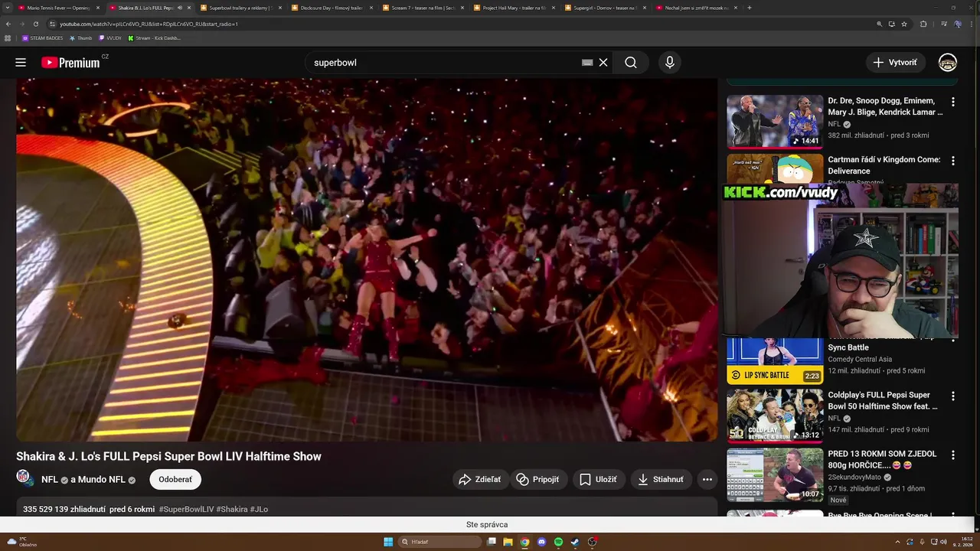980x551 pixels.
Task: Click the Vytvoriť create button
Action: click(x=895, y=63)
